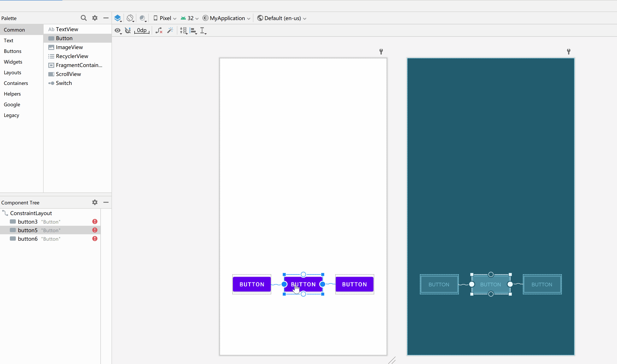The image size is (617, 364).
Task: Select ImageView in the palette list
Action: coord(69,47)
